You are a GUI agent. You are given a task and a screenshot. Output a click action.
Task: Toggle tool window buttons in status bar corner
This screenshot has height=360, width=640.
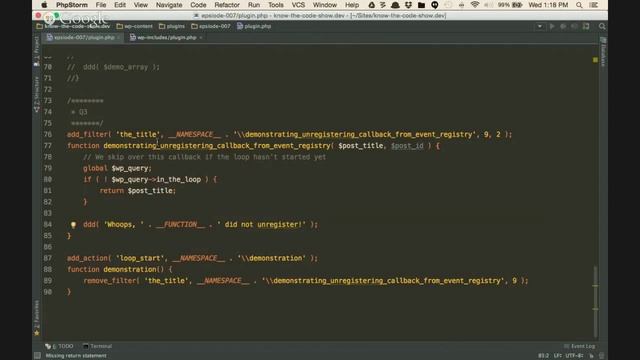[x=37, y=356]
